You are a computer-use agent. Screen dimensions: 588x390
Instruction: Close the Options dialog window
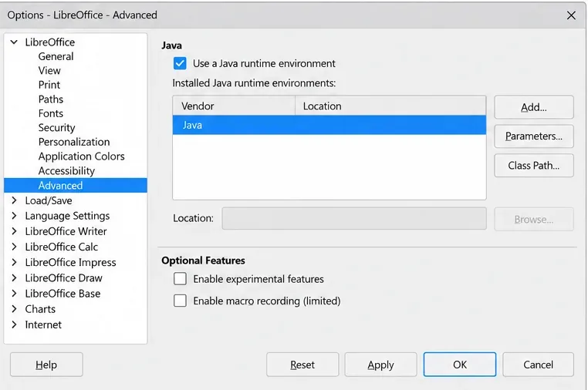[x=571, y=15]
